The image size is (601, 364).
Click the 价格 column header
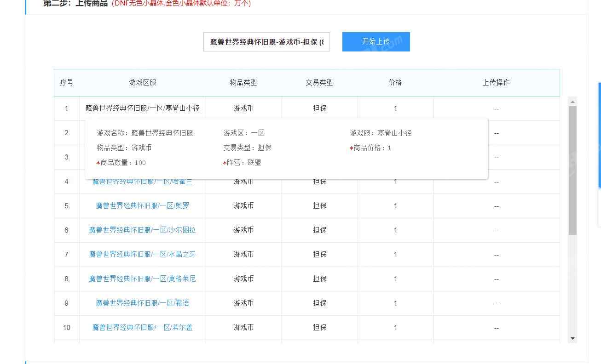(x=395, y=83)
